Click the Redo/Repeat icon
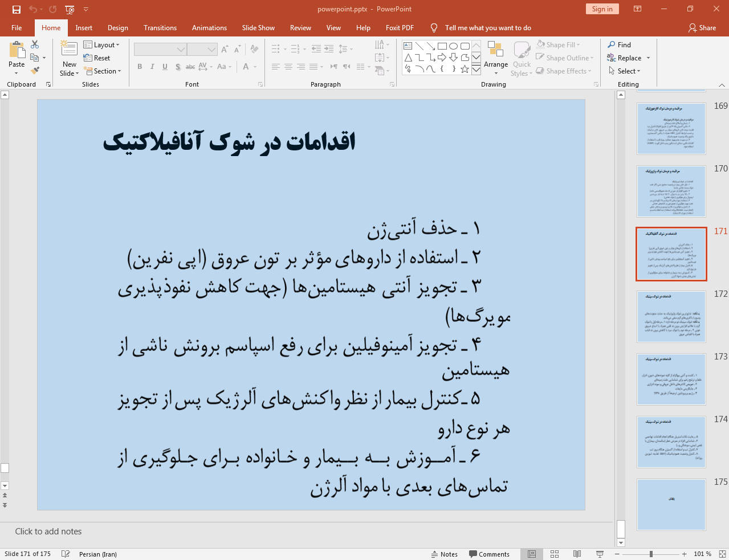Screen dimensions: 729x560 (53, 9)
